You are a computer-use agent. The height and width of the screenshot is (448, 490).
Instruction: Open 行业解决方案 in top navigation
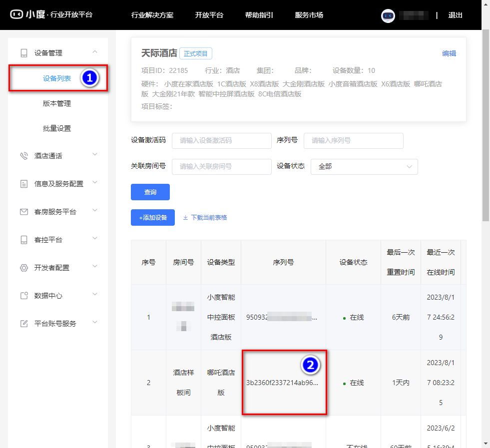click(x=152, y=15)
